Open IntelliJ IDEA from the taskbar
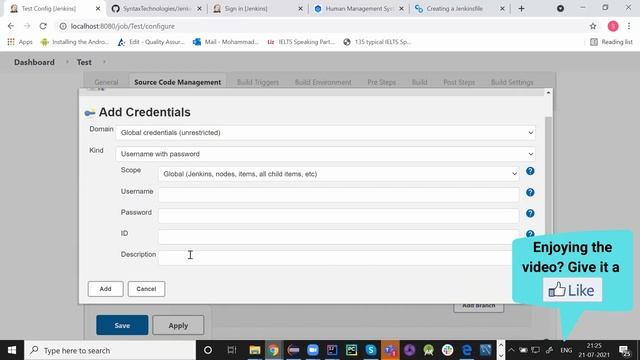 332,350
